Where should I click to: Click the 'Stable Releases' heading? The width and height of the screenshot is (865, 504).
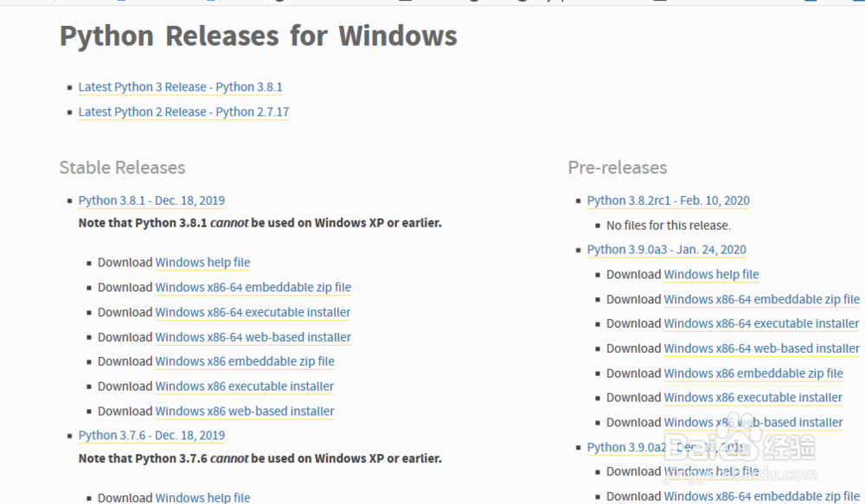pyautogui.click(x=123, y=168)
